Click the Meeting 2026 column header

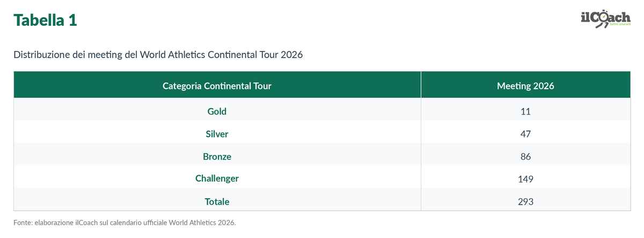[525, 86]
